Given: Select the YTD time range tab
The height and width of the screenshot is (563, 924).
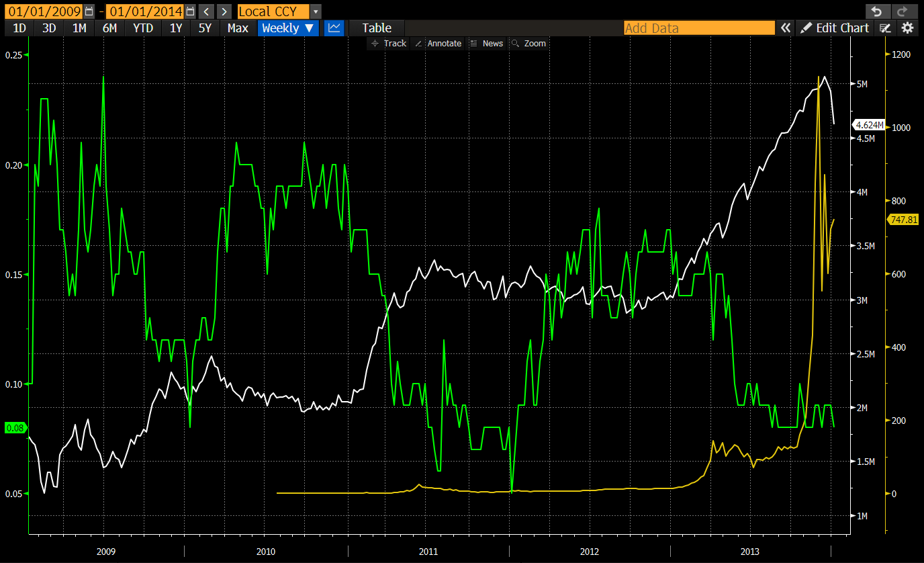Looking at the screenshot, I should (143, 28).
